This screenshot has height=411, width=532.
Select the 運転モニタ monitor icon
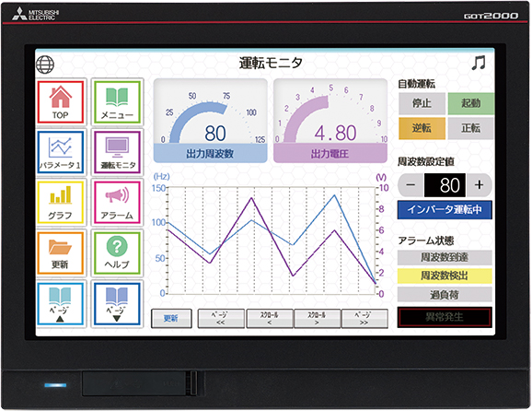point(117,152)
